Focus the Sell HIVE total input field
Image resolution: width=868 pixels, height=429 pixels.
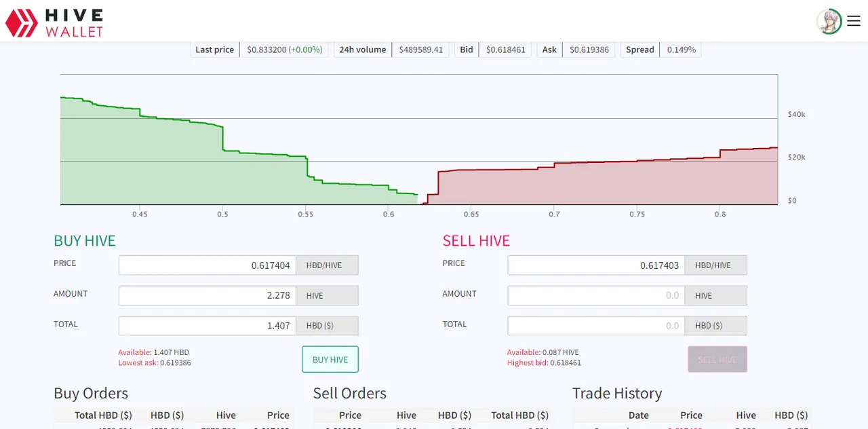596,326
